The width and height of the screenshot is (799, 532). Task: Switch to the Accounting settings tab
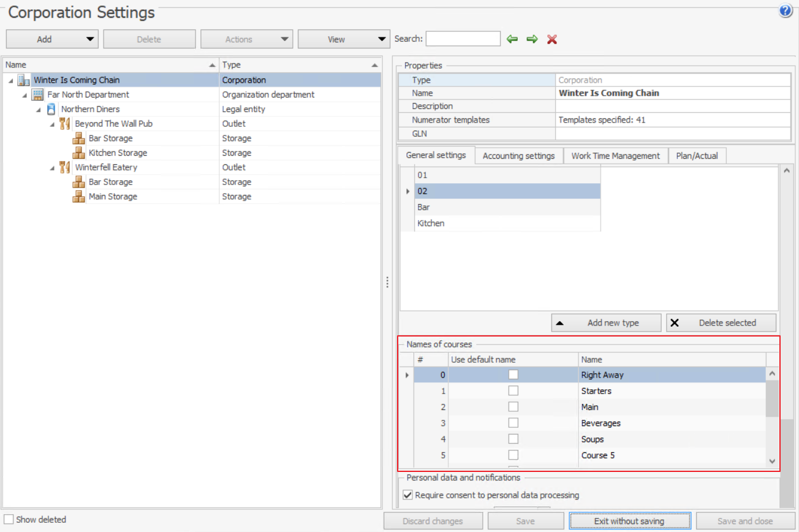coord(518,156)
